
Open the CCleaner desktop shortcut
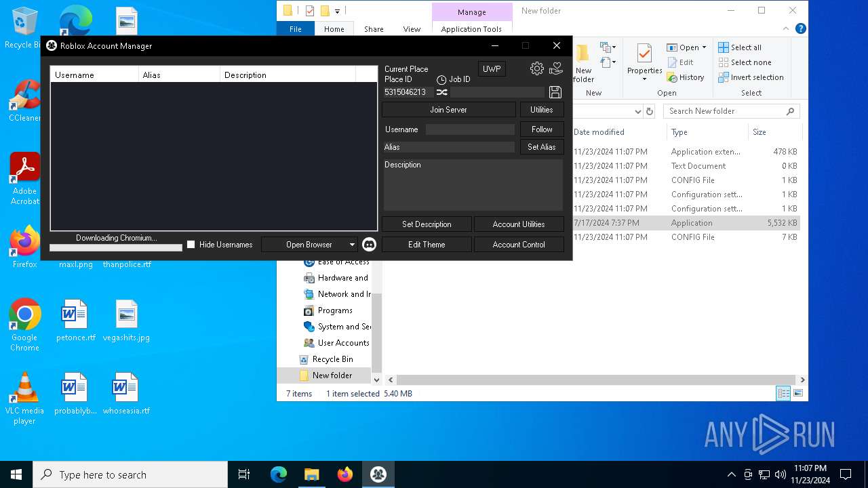(x=24, y=101)
